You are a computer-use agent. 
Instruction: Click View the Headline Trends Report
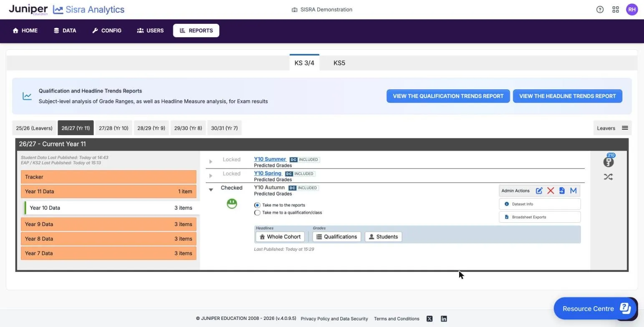[x=567, y=96]
